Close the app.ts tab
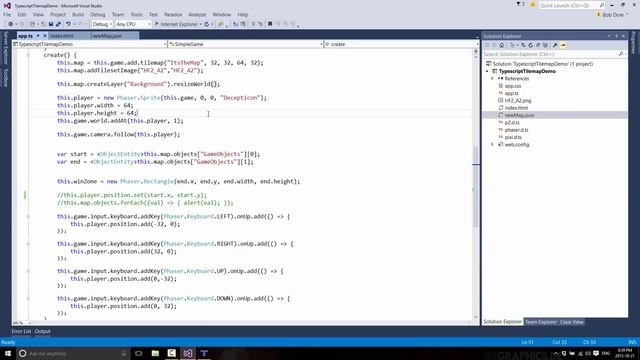 45,36
